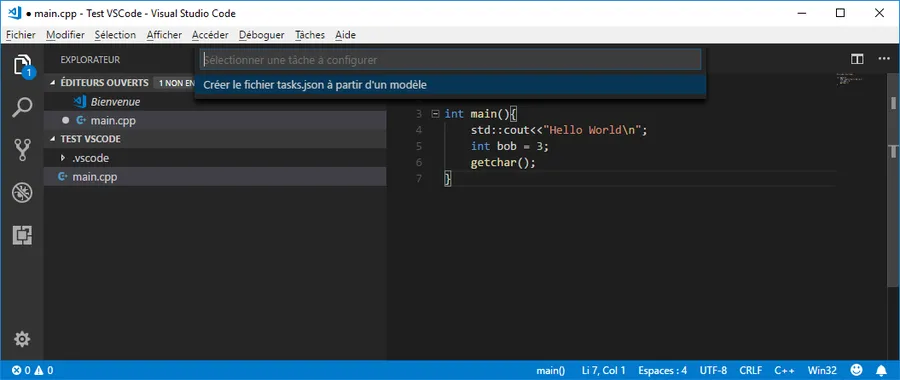Image resolution: width=900 pixels, height=380 pixels.
Task: Click the main.cpp file icon in open editors
Action: tap(81, 121)
